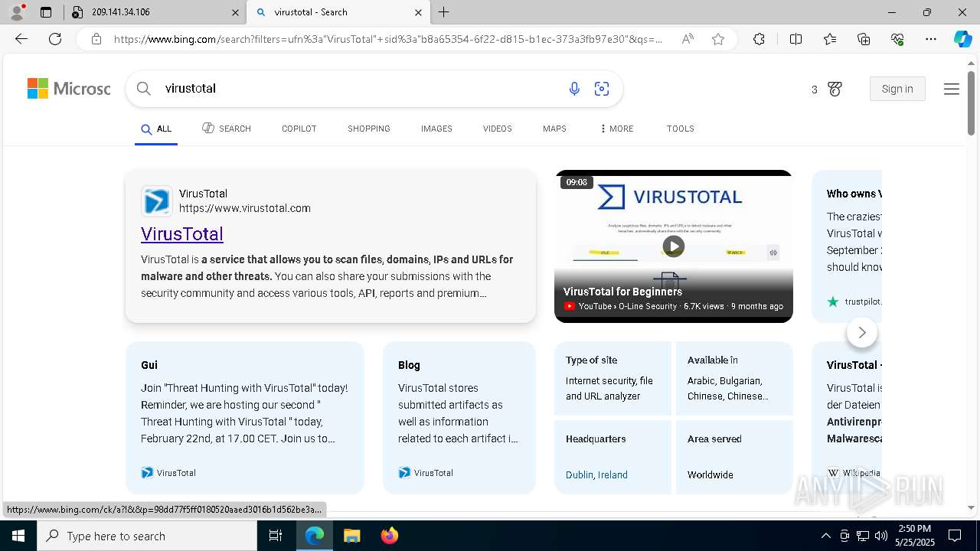Image resolution: width=980 pixels, height=551 pixels.
Task: Activate Read aloud in address bar
Action: pyautogui.click(x=688, y=39)
